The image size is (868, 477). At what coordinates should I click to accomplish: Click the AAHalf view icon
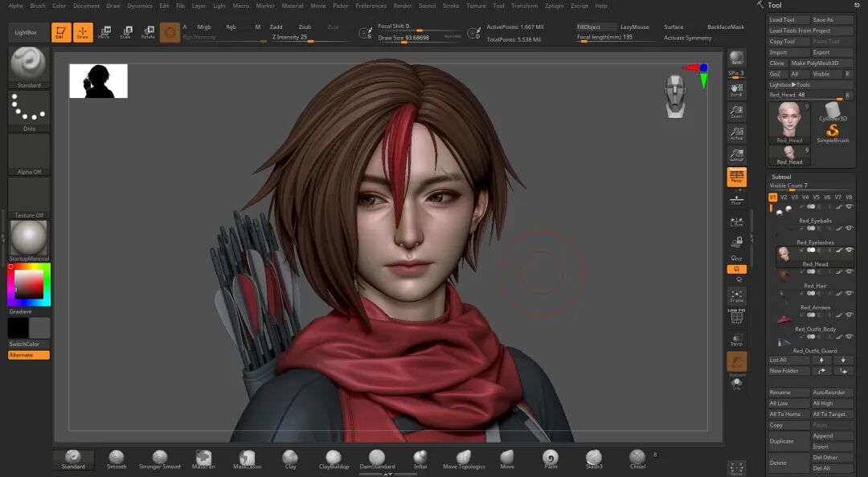click(736, 155)
